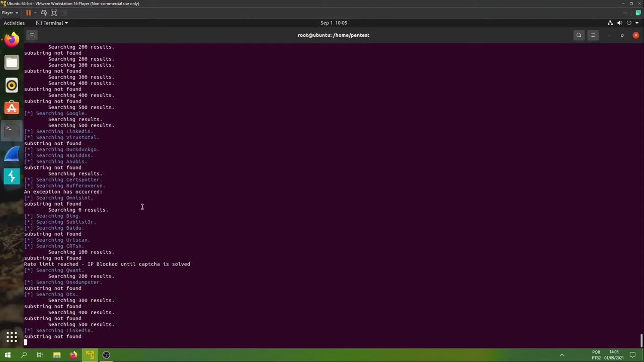This screenshot has height=362, width=644.
Task: Click "[*] Searching Urlscan." line
Action: [57, 240]
